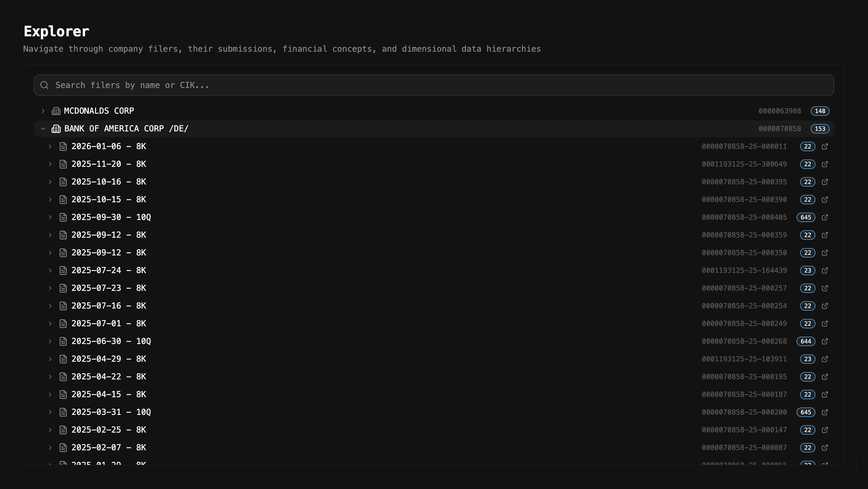Viewport: 868px width, 489px height.
Task: Expand the 2025-04-29 8K submission
Action: point(50,359)
